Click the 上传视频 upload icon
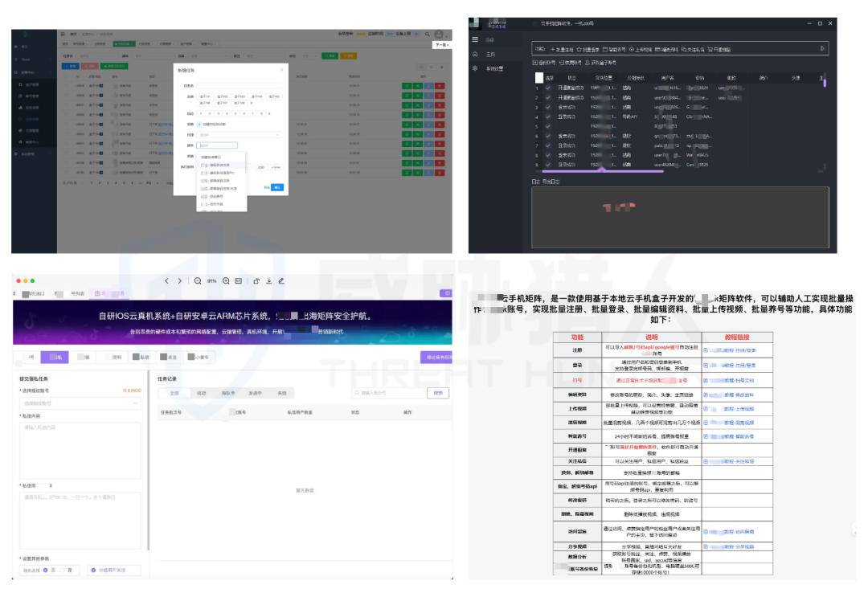 tap(631, 49)
